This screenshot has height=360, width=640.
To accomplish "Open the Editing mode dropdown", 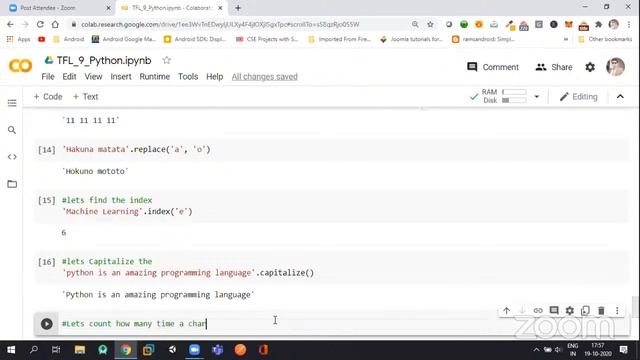I will click(578, 97).
